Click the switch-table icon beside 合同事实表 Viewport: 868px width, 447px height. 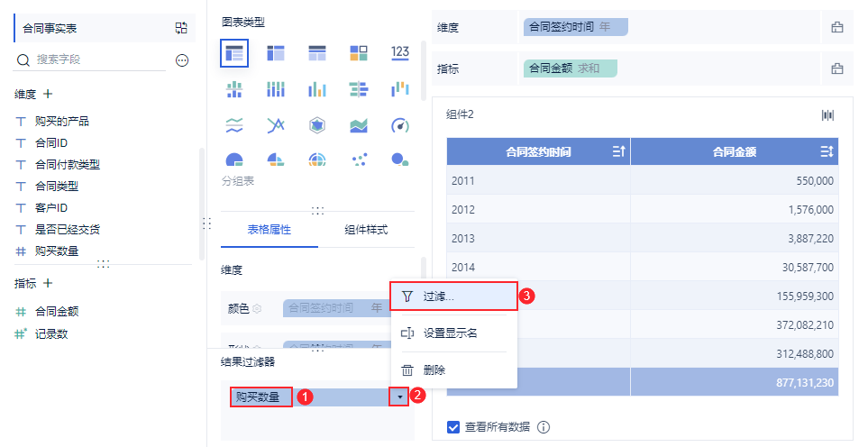pos(181,28)
